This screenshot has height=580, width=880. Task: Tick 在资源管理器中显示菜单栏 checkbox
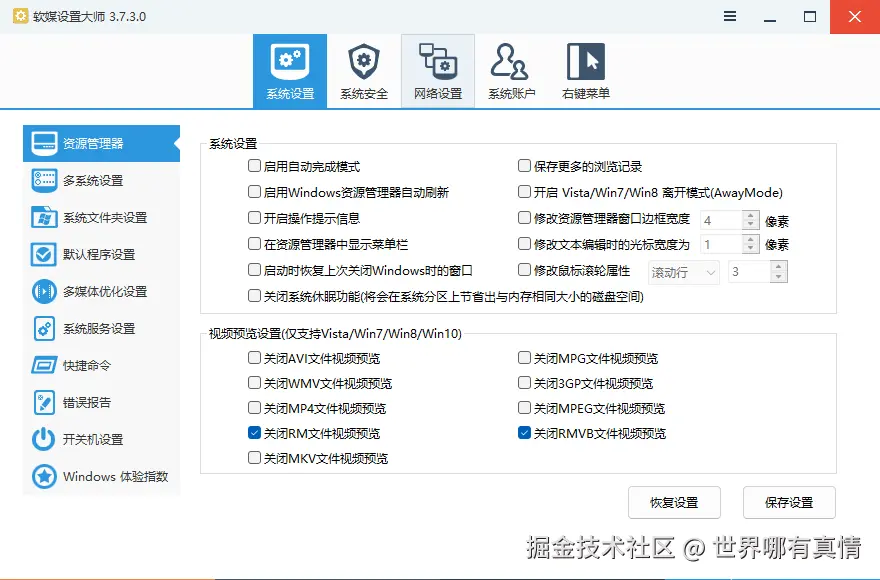pyautogui.click(x=254, y=244)
